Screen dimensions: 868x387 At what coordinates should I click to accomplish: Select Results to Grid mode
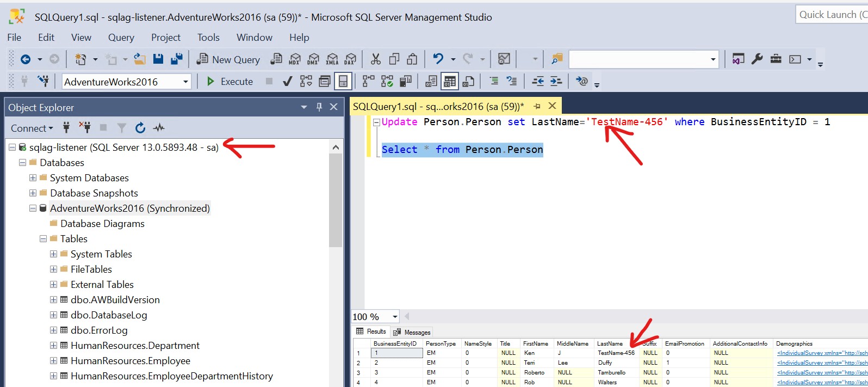(450, 82)
